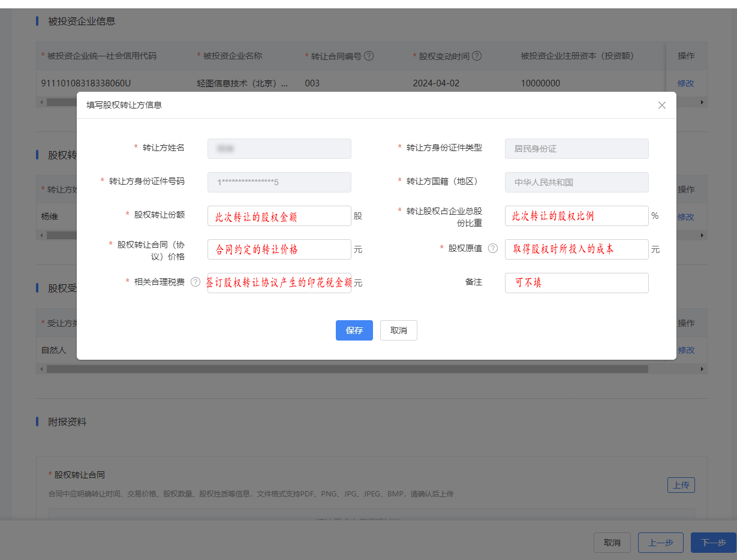This screenshot has width=737, height=560.
Task: Click the bottom bar 取消 button
Action: [x=612, y=543]
